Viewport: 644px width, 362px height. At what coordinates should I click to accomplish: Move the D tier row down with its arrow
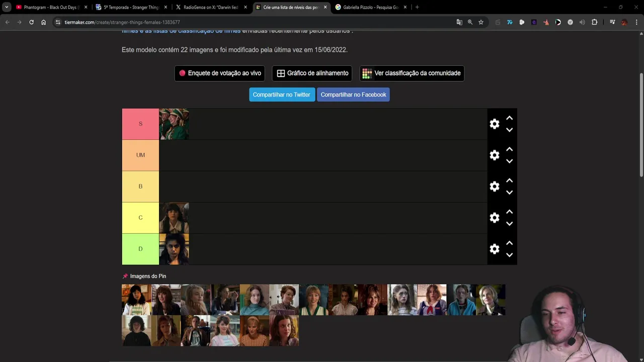click(x=509, y=254)
